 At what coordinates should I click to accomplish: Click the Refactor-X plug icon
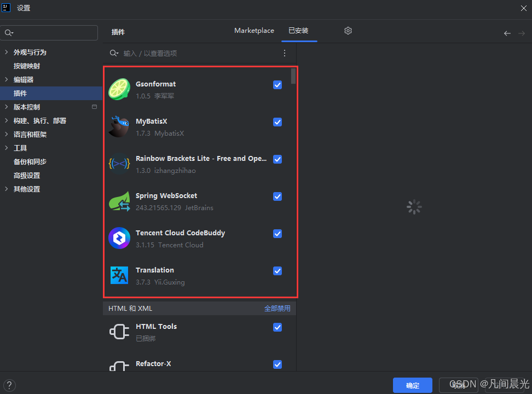point(119,366)
